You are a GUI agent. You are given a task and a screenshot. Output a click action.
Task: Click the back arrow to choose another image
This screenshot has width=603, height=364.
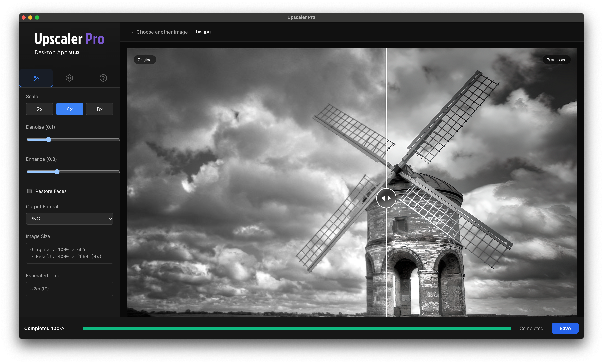pos(133,32)
